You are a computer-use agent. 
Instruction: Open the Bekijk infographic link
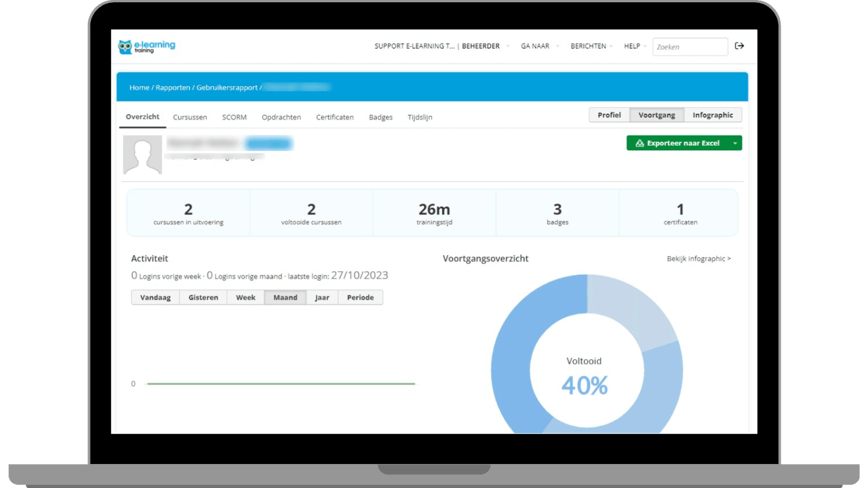pyautogui.click(x=698, y=259)
